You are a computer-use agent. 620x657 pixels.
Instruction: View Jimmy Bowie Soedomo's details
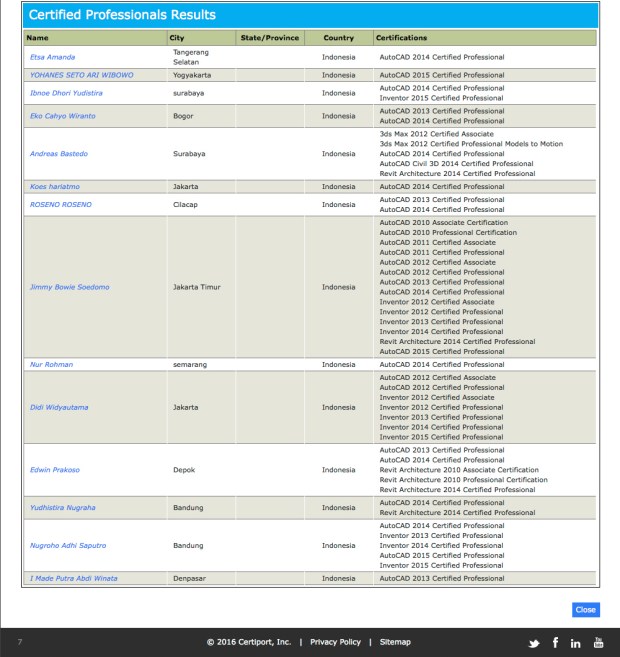(x=70, y=287)
